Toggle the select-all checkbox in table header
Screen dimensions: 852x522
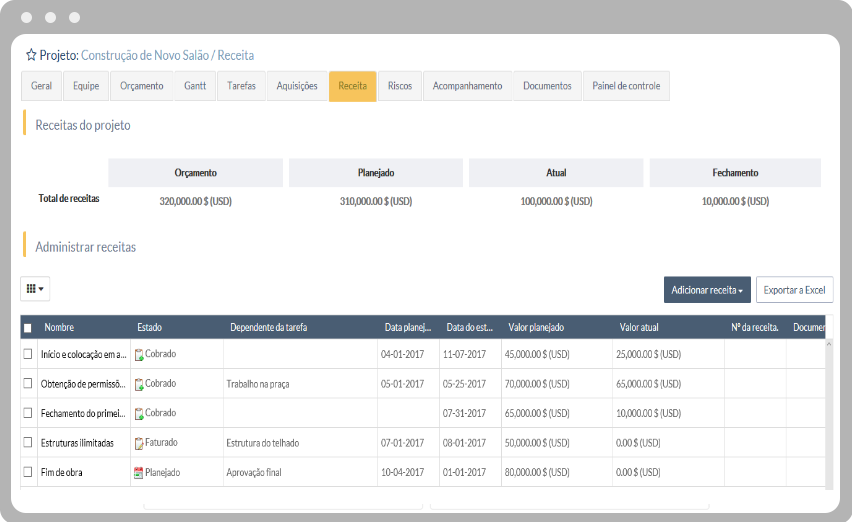coord(28,328)
